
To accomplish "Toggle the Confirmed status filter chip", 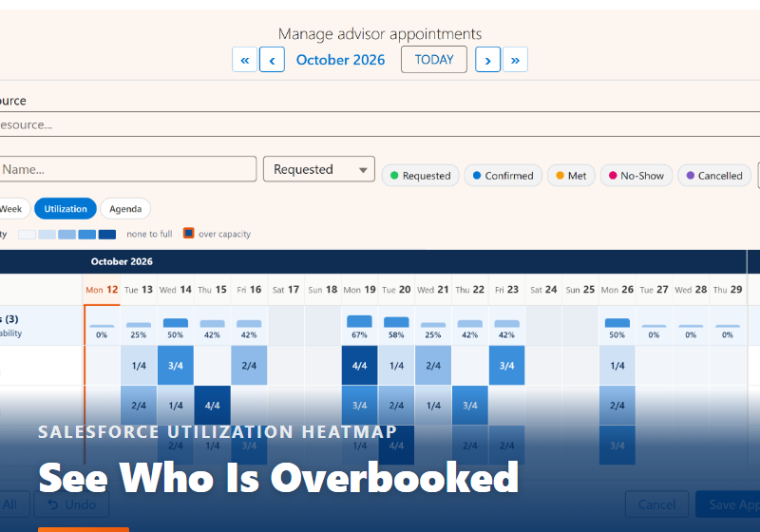I will coord(503,176).
